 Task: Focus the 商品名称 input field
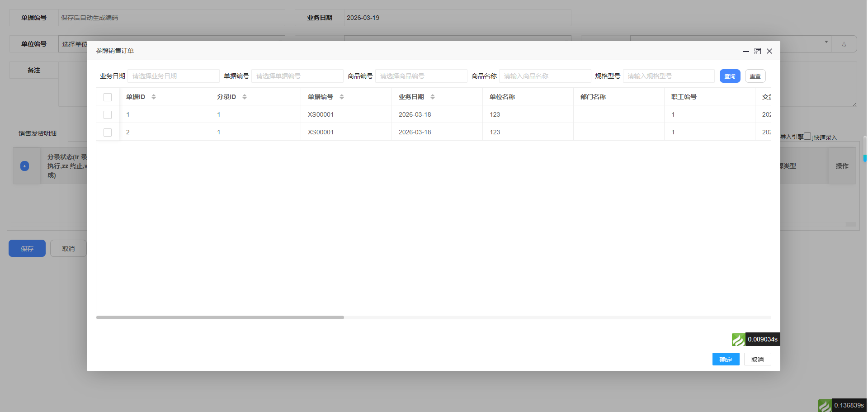click(x=545, y=76)
